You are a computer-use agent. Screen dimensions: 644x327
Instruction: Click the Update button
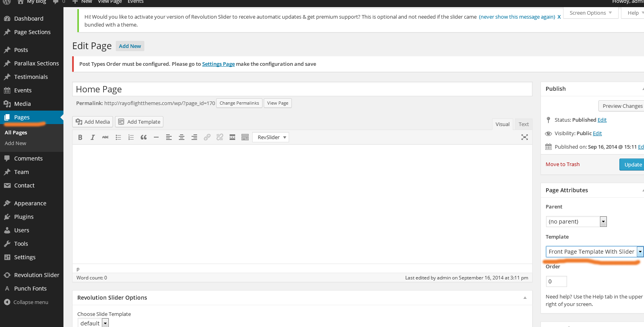pos(632,164)
